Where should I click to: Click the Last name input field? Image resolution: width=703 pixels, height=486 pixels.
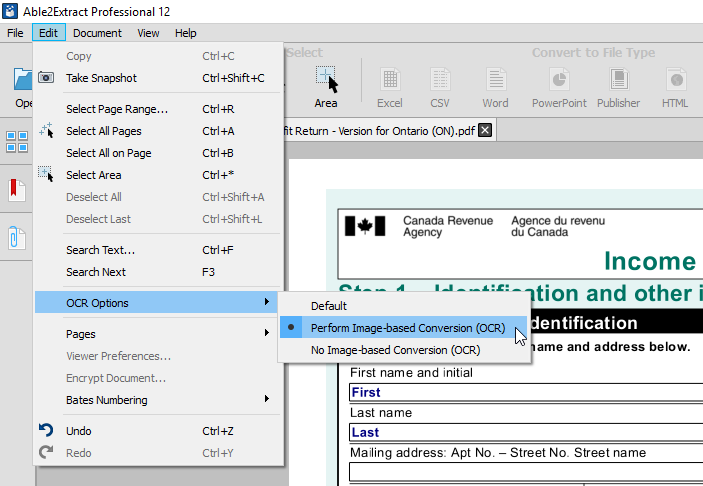click(x=526, y=432)
